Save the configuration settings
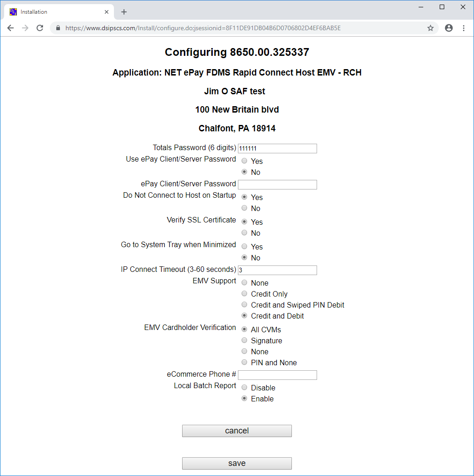The image size is (474, 476). tap(237, 463)
